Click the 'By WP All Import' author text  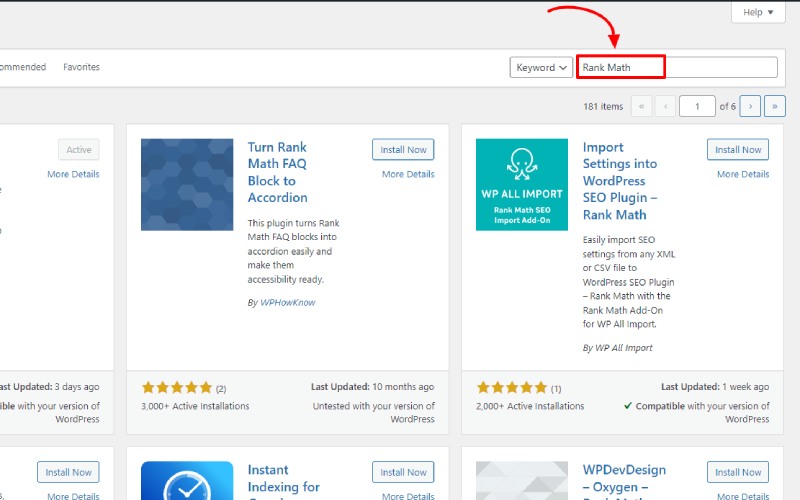click(x=617, y=348)
